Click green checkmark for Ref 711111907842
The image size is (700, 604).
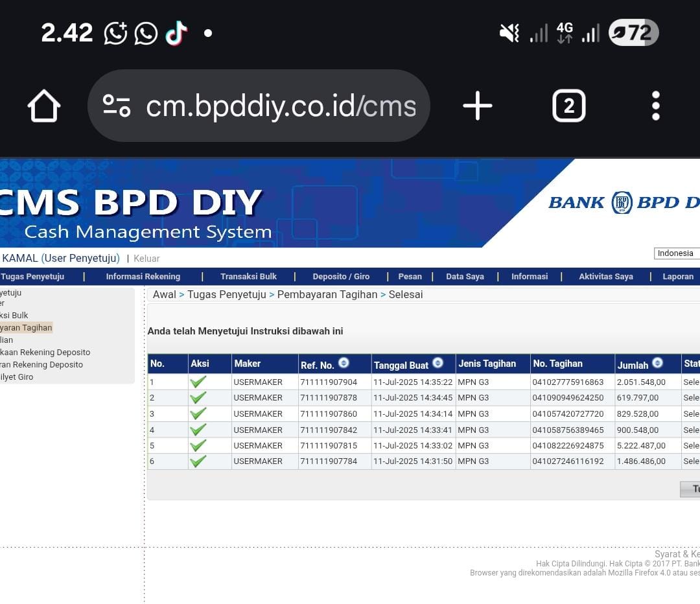pyautogui.click(x=198, y=430)
